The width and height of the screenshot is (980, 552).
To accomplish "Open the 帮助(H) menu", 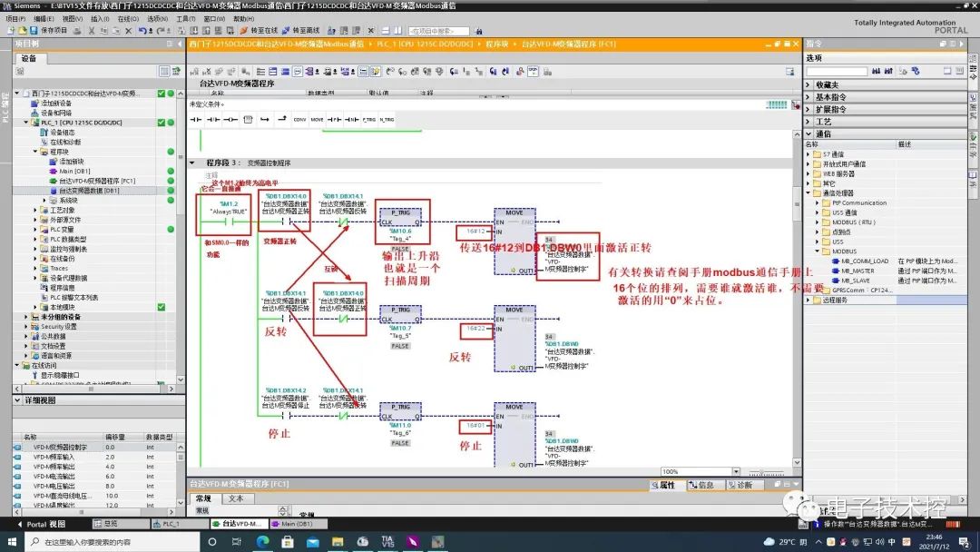I will tap(244, 19).
